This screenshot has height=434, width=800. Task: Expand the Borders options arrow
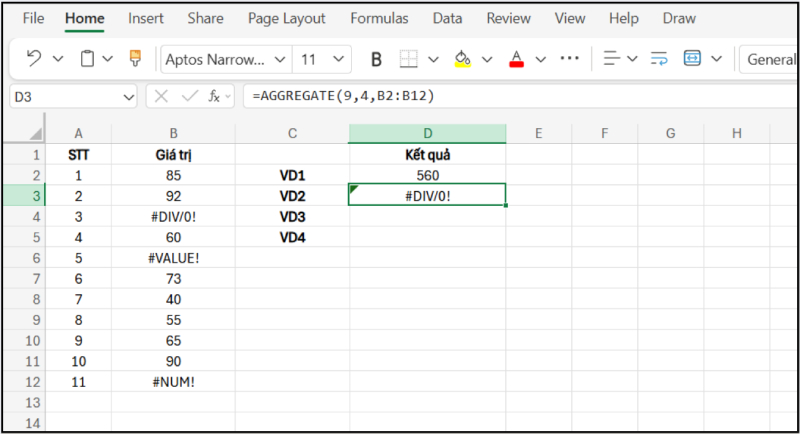(433, 60)
